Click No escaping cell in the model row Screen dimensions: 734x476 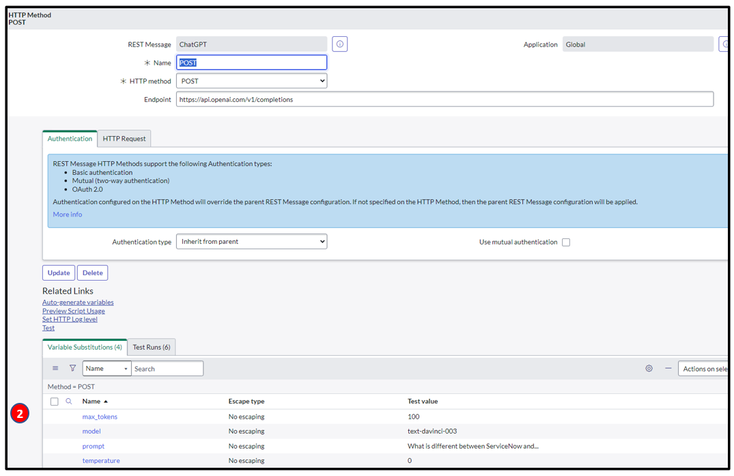(246, 431)
